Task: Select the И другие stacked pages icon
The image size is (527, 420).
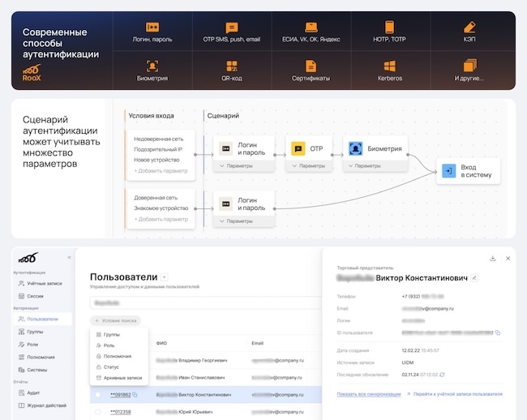Action: pyautogui.click(x=469, y=66)
